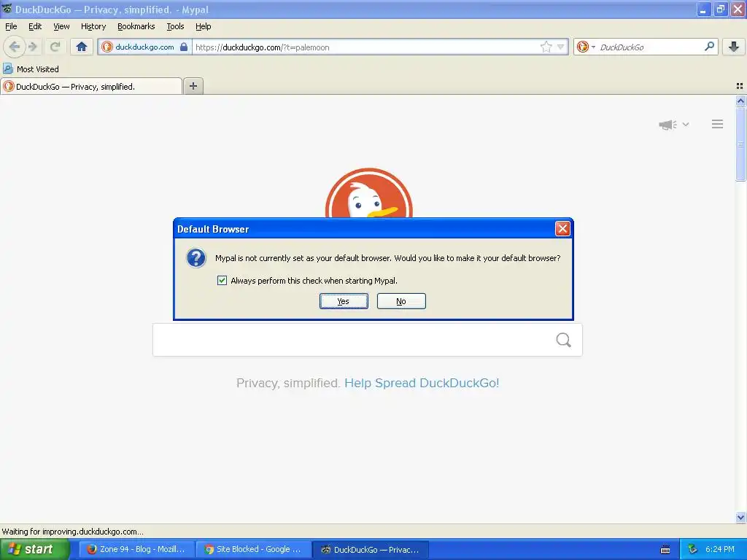Image resolution: width=747 pixels, height=560 pixels.
Task: Open the Most Visited bookmarks folder
Action: point(31,69)
